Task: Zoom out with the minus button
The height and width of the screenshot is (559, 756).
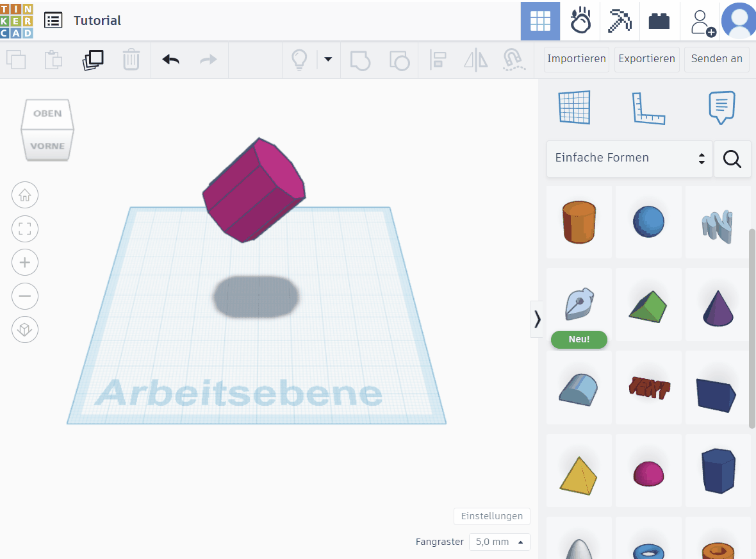Action: tap(25, 296)
